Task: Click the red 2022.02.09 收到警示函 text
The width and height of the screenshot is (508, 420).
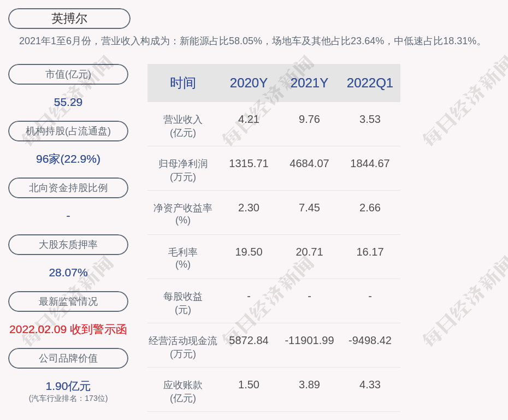Action: [x=68, y=329]
